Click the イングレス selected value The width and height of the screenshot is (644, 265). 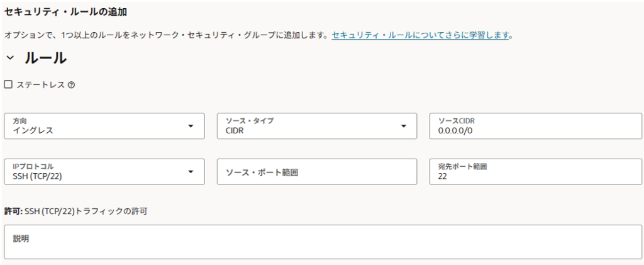point(33,130)
